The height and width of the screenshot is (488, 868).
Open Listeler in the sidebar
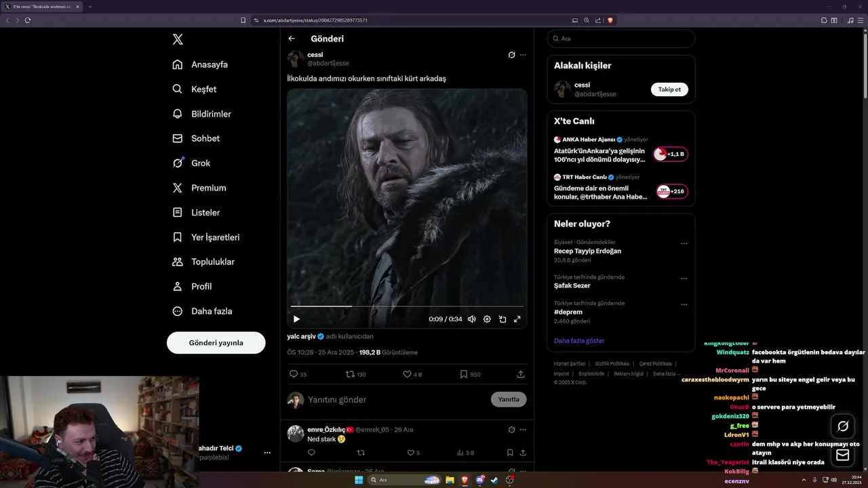(x=196, y=212)
